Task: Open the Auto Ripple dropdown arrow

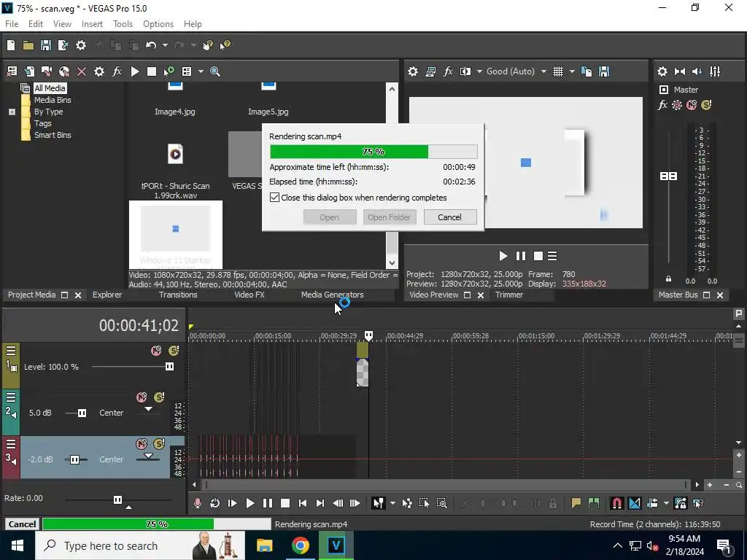Action: pos(666,503)
